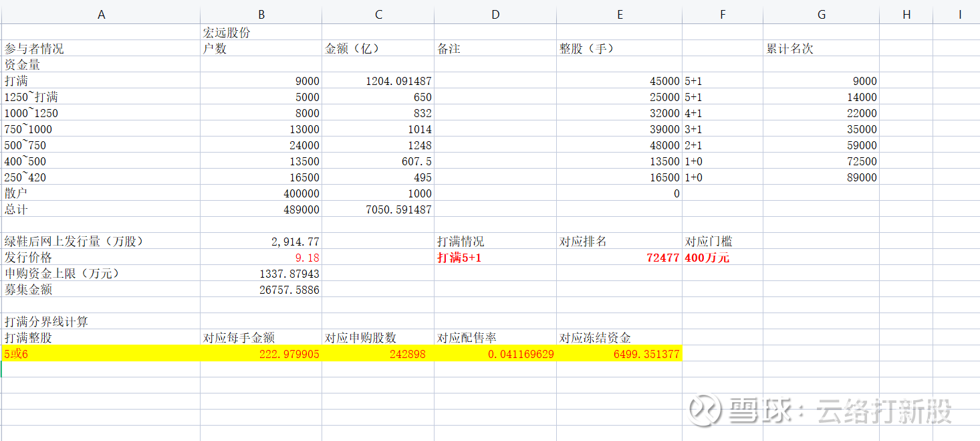Select highlighted value 222.979905
The image size is (980, 441).
(261, 353)
